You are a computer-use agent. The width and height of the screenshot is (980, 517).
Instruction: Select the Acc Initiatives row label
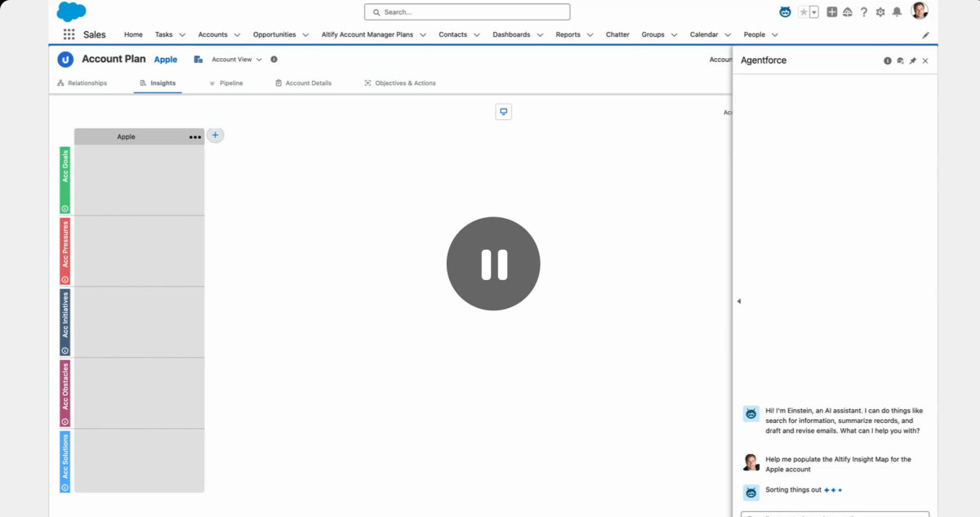tap(65, 315)
